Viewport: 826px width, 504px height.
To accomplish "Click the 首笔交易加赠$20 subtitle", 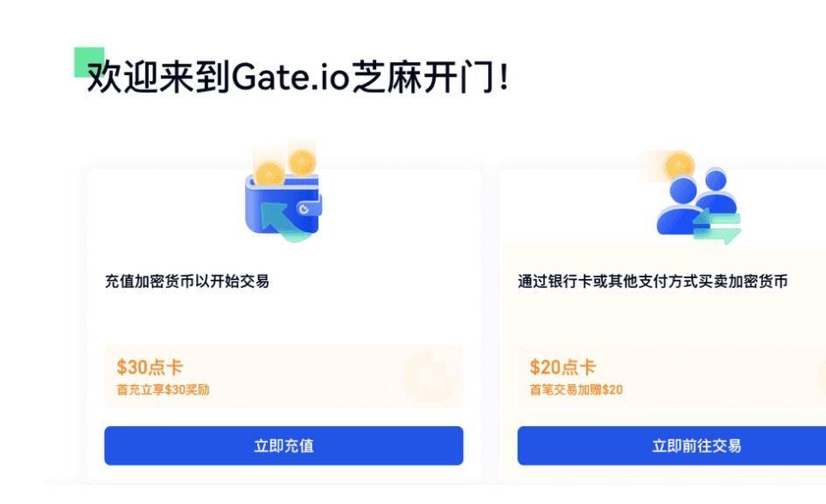I will pyautogui.click(x=576, y=390).
